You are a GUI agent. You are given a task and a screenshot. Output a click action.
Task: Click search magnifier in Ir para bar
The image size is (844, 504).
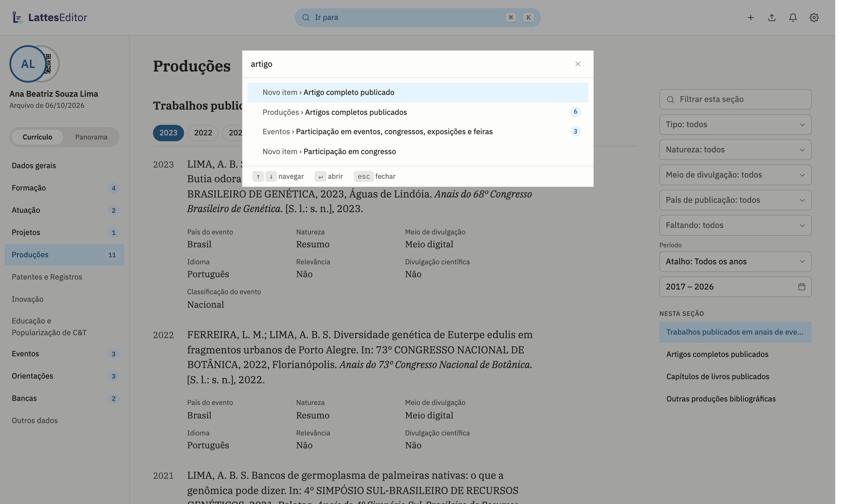pos(306,18)
